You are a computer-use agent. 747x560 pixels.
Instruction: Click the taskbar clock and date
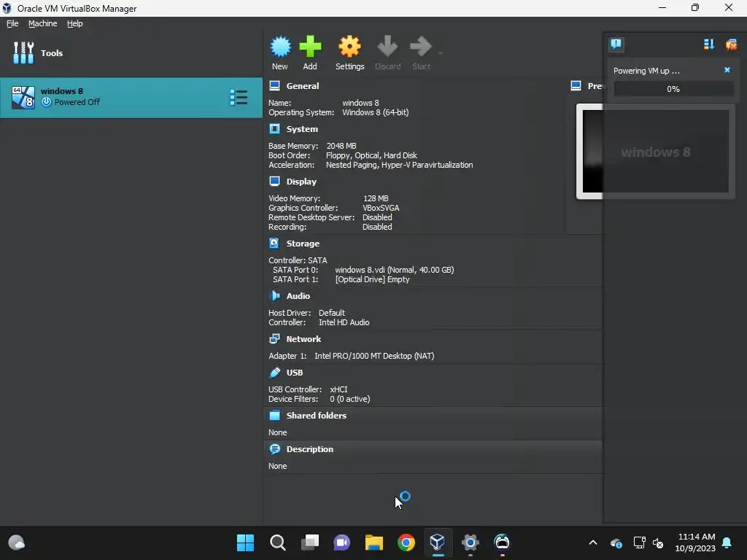coord(695,542)
